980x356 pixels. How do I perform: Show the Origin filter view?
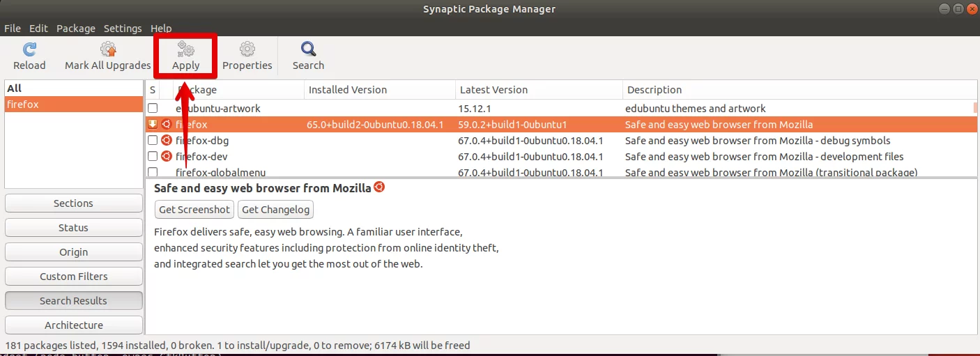[73, 252]
